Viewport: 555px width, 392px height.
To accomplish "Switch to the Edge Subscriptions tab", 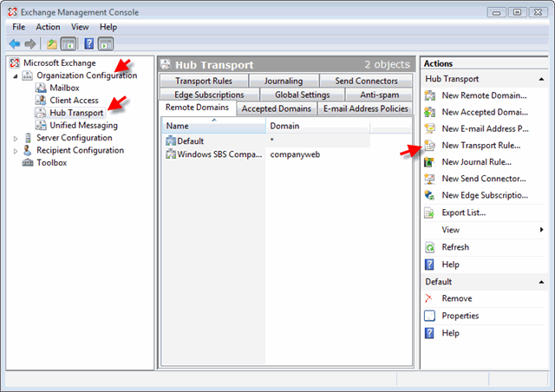I will pyautogui.click(x=209, y=95).
